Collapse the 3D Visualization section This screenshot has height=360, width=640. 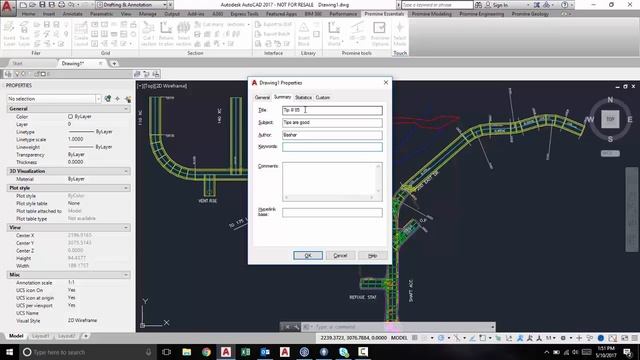click(126, 171)
